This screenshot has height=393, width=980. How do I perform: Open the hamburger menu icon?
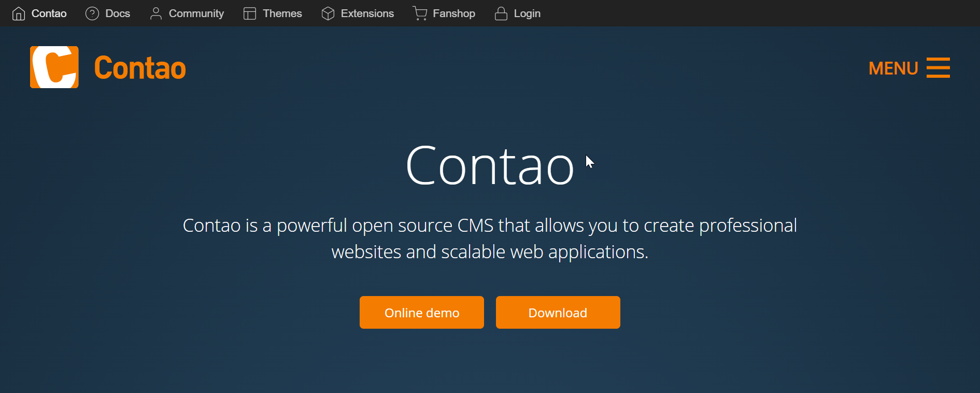(x=938, y=67)
